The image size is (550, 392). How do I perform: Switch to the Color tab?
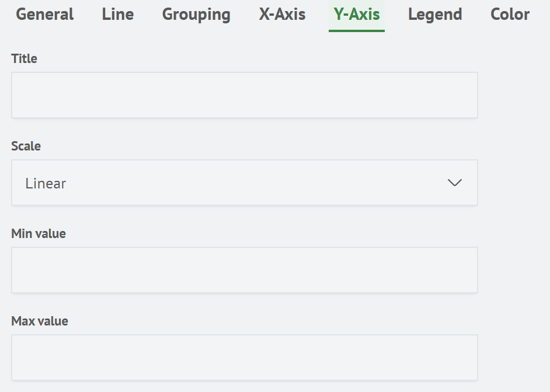tap(510, 15)
